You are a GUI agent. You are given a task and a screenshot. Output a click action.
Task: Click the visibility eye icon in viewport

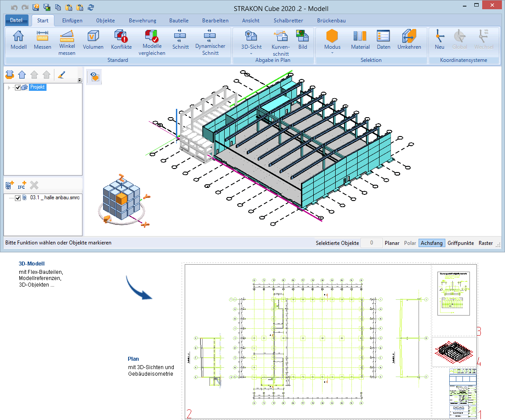pyautogui.click(x=95, y=77)
